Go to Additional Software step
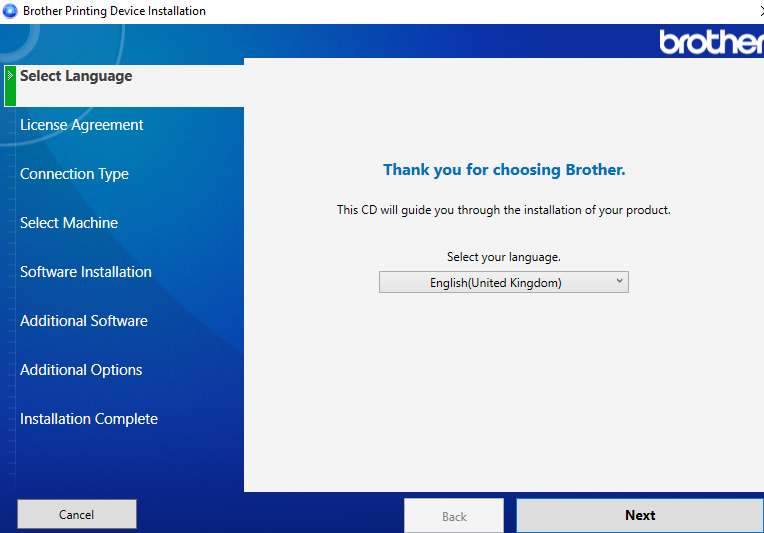 pos(84,321)
